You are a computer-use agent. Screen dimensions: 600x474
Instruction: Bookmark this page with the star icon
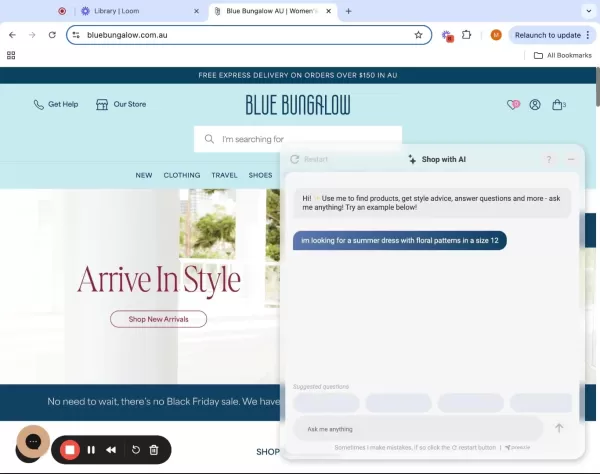click(x=418, y=35)
